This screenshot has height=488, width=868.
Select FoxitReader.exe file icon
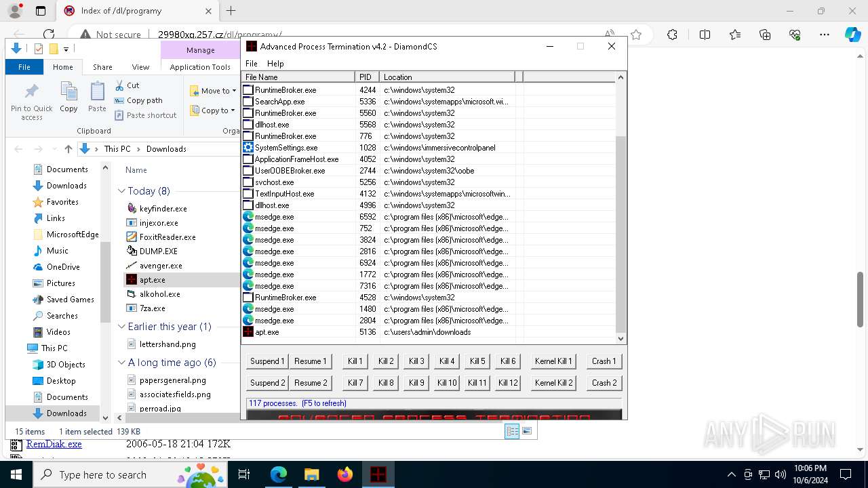pos(132,237)
